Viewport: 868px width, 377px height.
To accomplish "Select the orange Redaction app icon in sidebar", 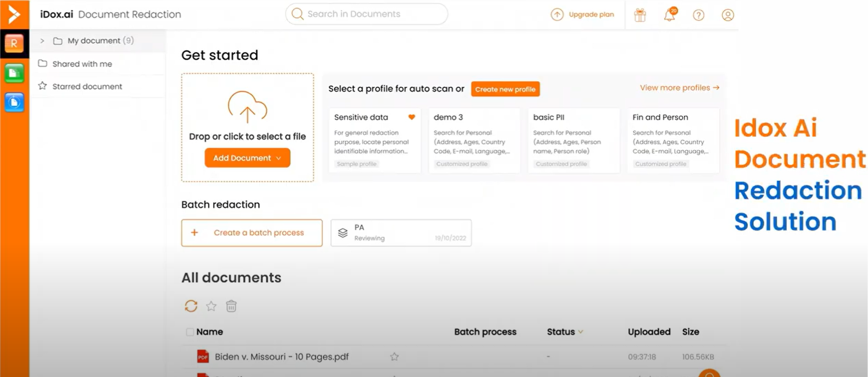I will pyautogui.click(x=14, y=43).
